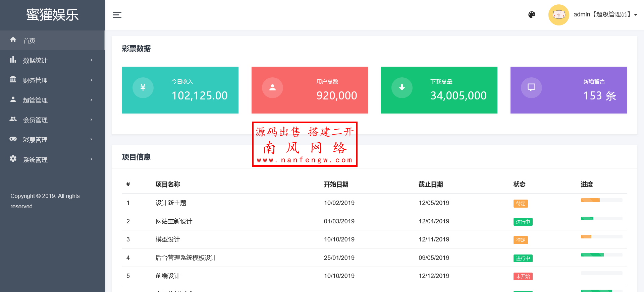Screen dimensions: 644x292
Task: Open the 超管管理 menu item
Action: click(x=35, y=100)
